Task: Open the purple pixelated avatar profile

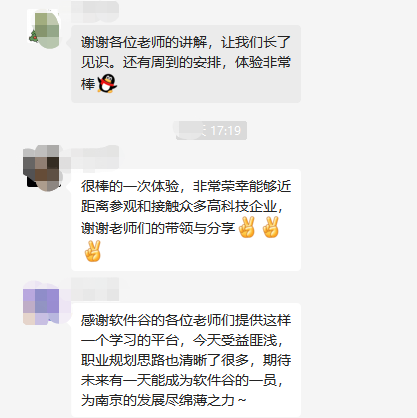Action: point(42,303)
